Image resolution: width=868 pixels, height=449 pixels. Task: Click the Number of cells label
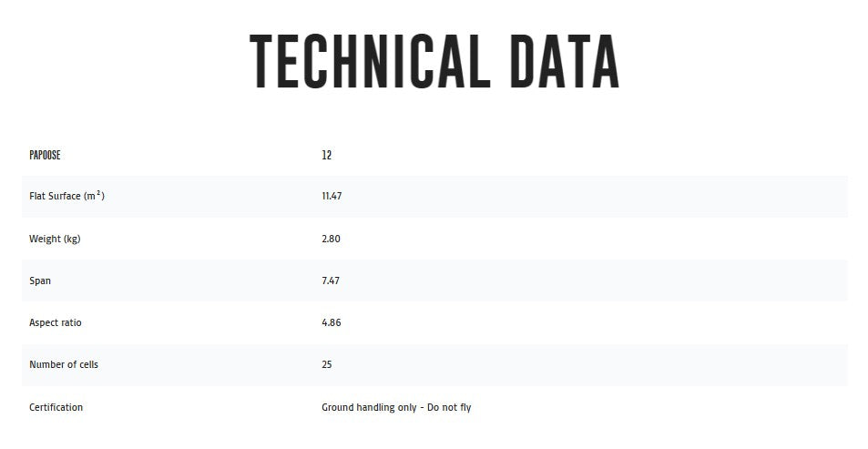pyautogui.click(x=64, y=364)
